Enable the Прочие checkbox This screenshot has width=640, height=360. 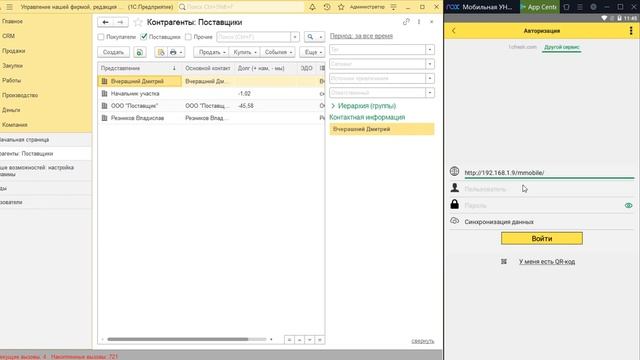[x=188, y=37]
